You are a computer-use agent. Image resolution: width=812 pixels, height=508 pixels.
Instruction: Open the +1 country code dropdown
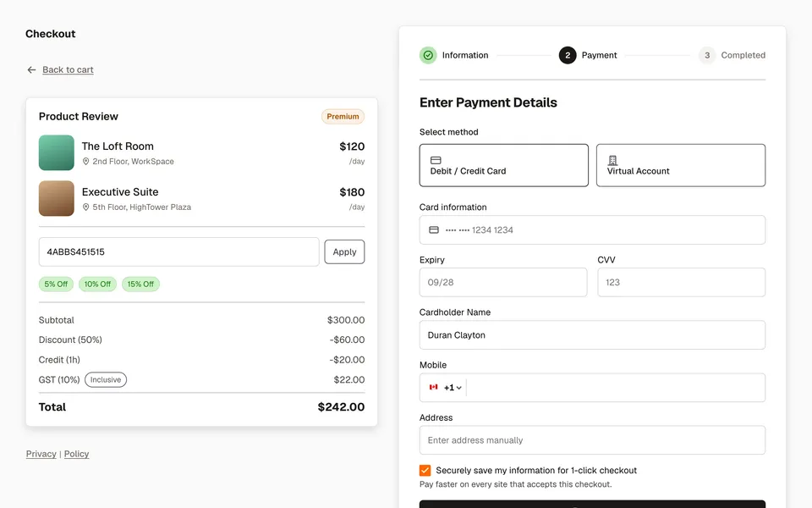pos(453,387)
